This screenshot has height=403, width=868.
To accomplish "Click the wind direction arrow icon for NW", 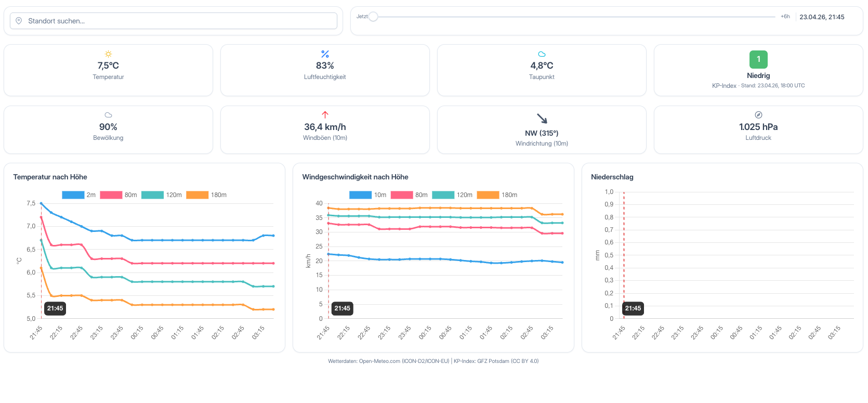I will click(x=542, y=118).
